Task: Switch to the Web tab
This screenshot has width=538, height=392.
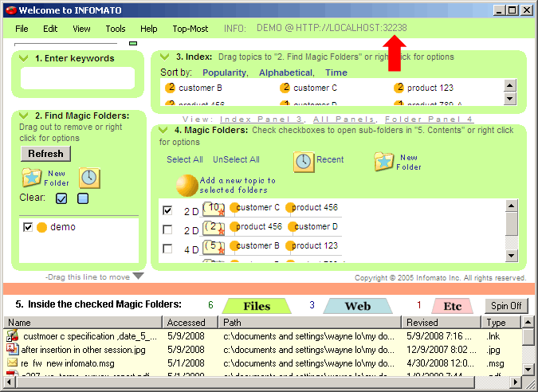Action: 358,306
